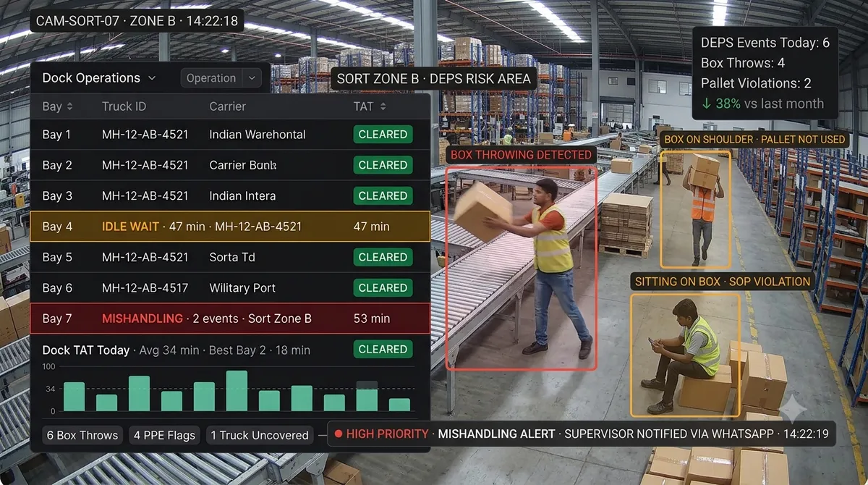Click the CLEARED badge beside Dock TAT Today
Image resolution: width=868 pixels, height=485 pixels.
[383, 349]
